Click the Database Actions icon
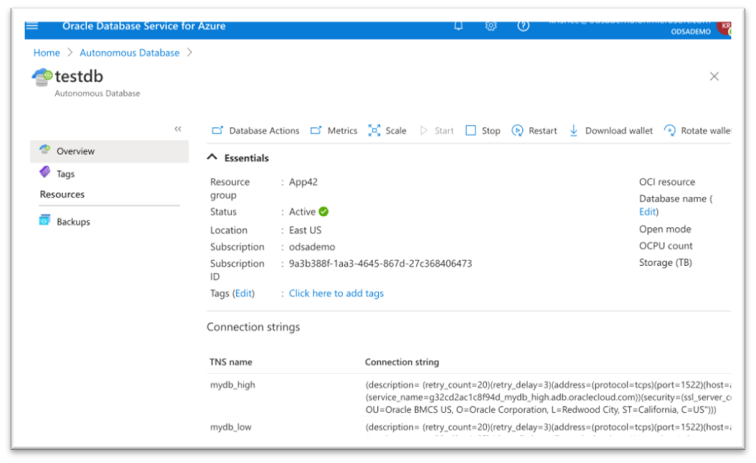The height and width of the screenshot is (463, 756). click(217, 130)
